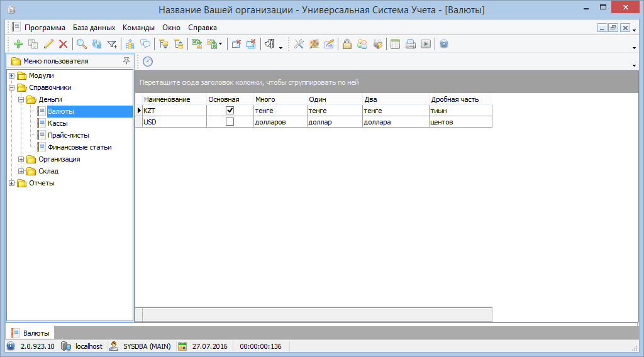Open the Справка menu
Screen dimensions: 644x357
pyautogui.click(x=203, y=28)
